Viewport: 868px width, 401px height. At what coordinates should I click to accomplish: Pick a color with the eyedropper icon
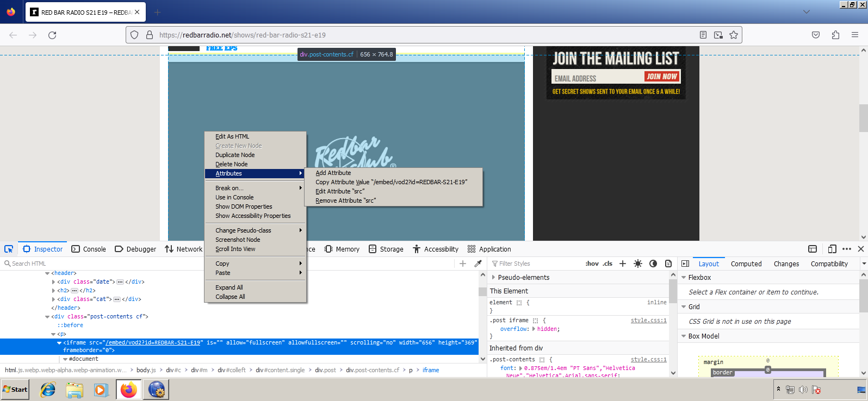coord(478,264)
